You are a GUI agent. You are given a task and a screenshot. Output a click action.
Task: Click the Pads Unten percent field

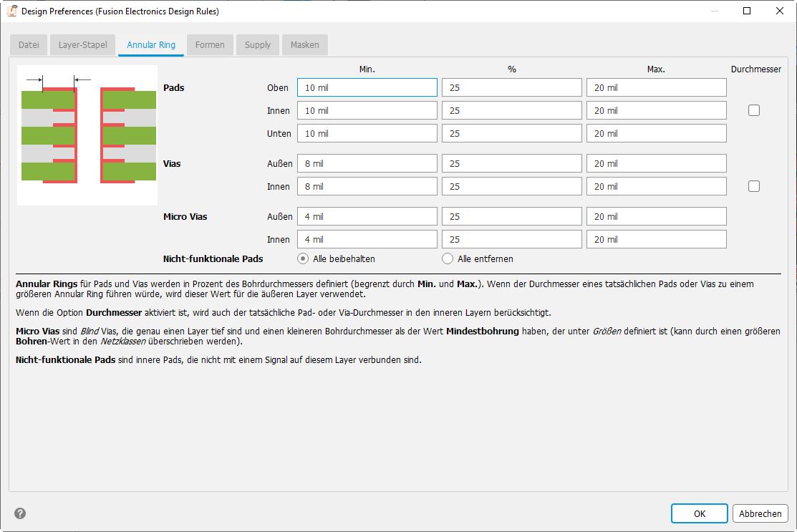(512, 133)
